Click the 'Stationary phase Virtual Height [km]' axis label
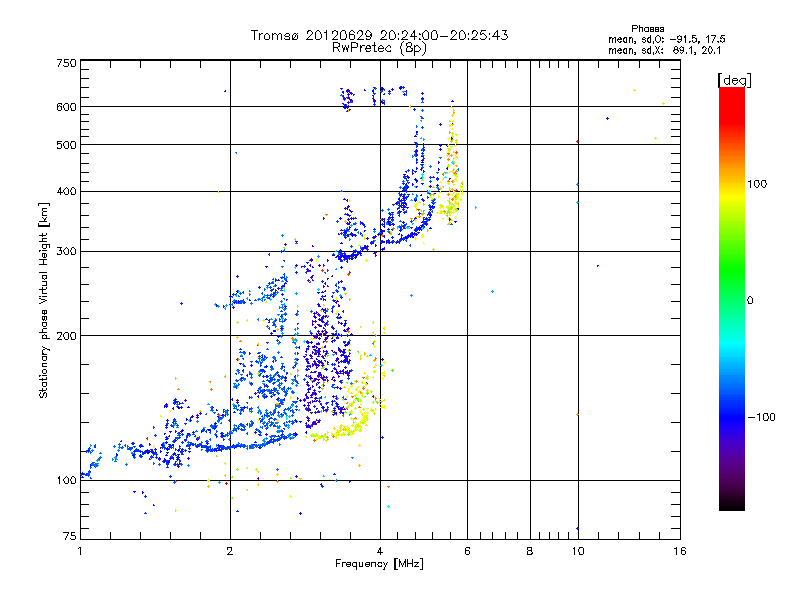The height and width of the screenshot is (600, 800). point(44,300)
